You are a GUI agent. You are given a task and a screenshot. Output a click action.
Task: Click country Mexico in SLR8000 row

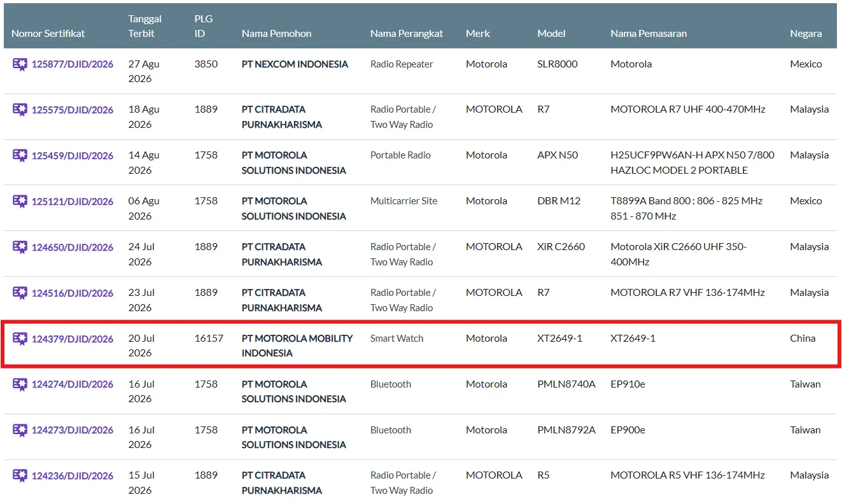[806, 64]
